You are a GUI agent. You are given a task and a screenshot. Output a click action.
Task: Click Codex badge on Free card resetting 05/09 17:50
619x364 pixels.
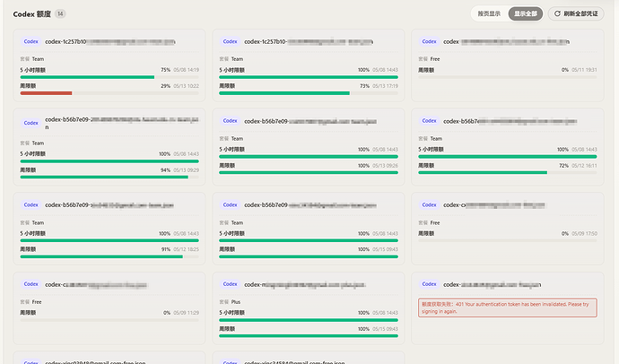[429, 204]
